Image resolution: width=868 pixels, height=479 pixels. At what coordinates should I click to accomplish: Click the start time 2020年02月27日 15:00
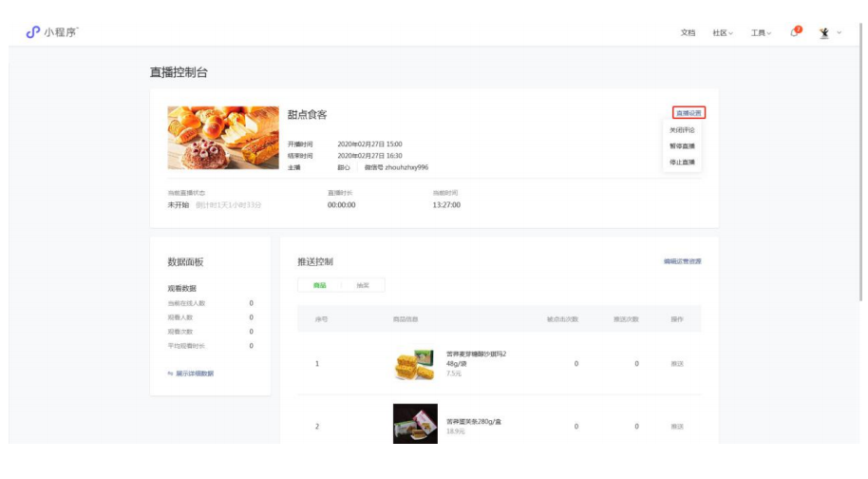point(369,144)
